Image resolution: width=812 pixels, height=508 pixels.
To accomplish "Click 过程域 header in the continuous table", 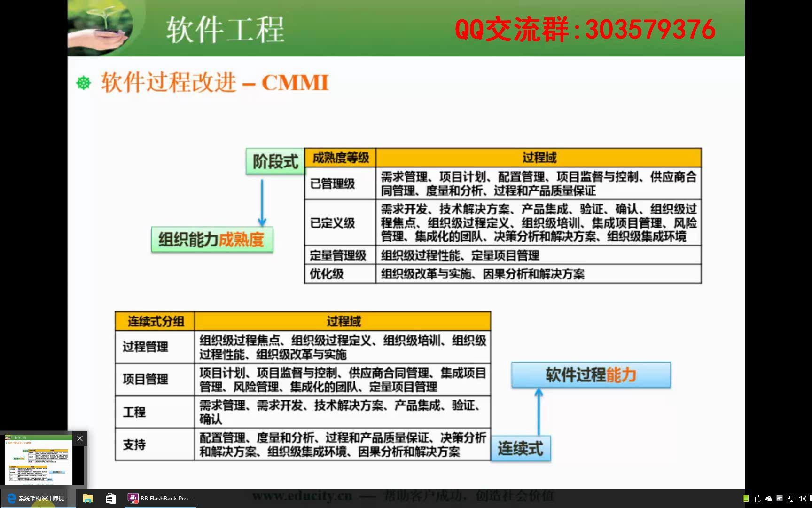I will coord(343,322).
